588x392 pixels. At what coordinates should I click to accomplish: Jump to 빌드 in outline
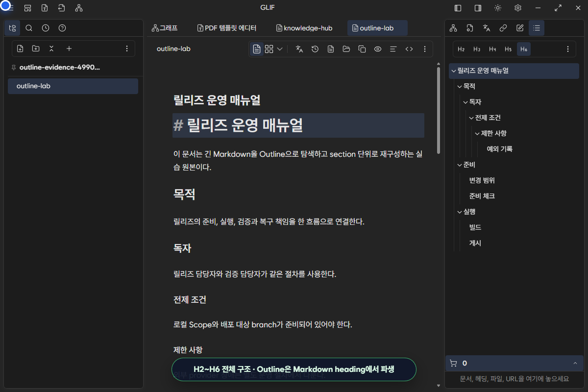pyautogui.click(x=475, y=227)
